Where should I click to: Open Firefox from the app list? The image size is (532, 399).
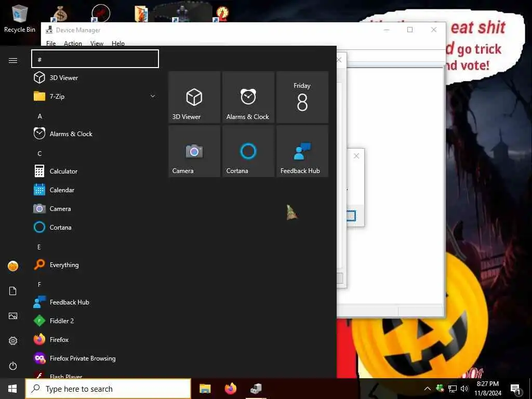[x=95, y=339]
